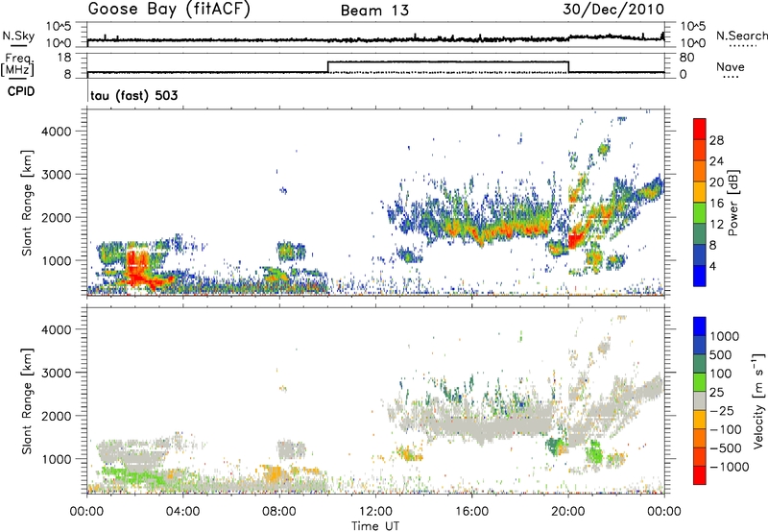Image resolution: width=768 pixels, height=532 pixels.
Task: Select the "-1000" label on the velocity colorbar
Action: (x=730, y=467)
